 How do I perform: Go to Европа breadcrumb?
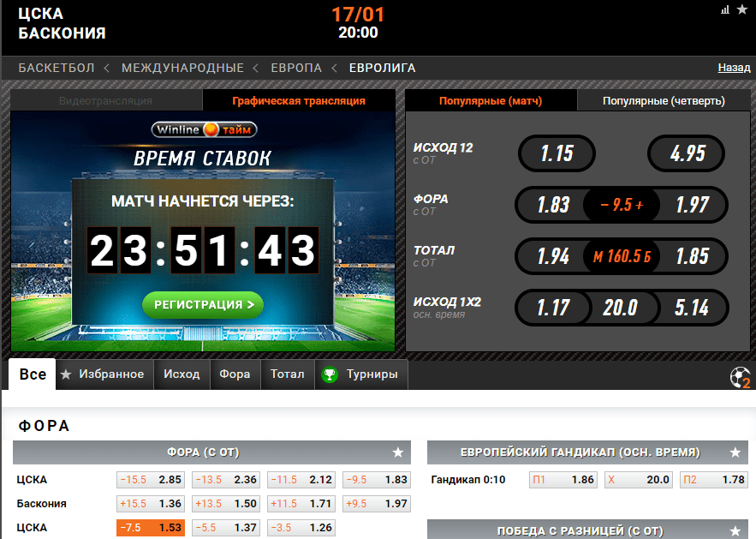[296, 68]
